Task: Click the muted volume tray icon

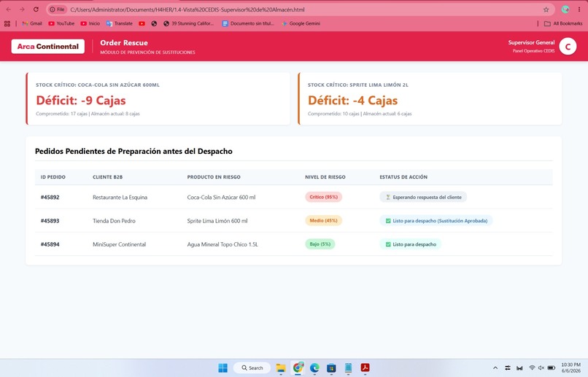Action: 541,368
